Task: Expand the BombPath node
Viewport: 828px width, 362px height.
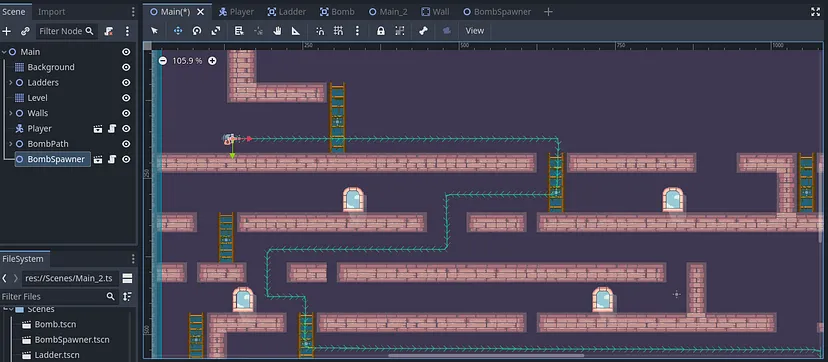Action: [11, 144]
